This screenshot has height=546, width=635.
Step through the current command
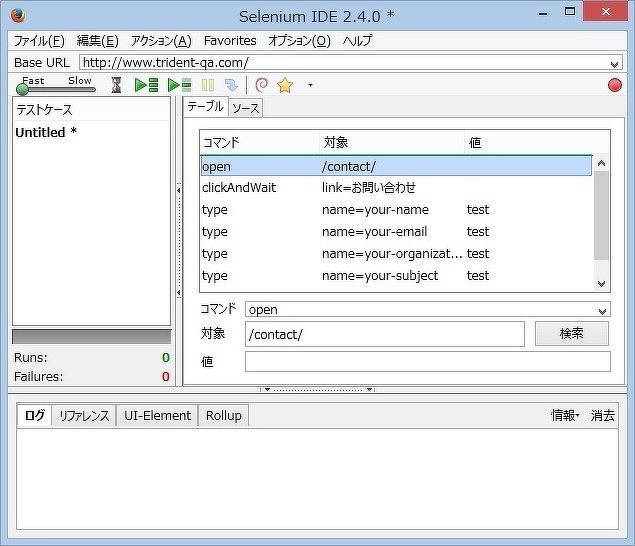tap(231, 85)
